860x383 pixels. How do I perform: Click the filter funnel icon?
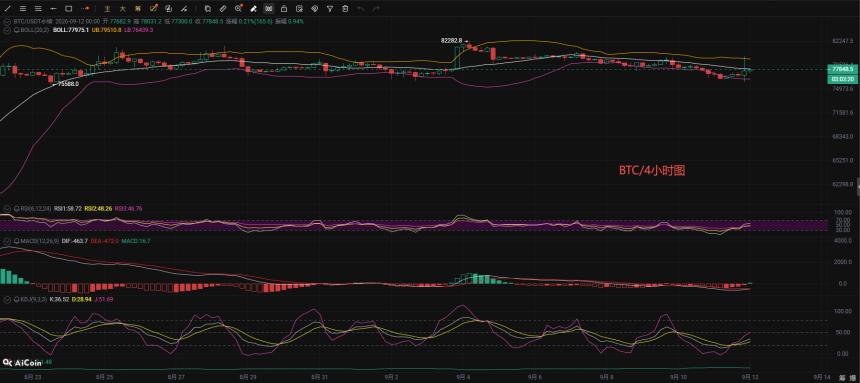[x=330, y=9]
